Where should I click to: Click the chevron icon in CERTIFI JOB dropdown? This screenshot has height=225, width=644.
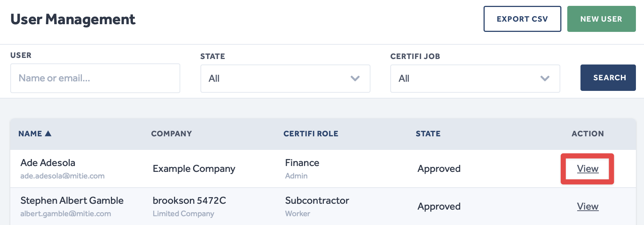pyautogui.click(x=545, y=78)
